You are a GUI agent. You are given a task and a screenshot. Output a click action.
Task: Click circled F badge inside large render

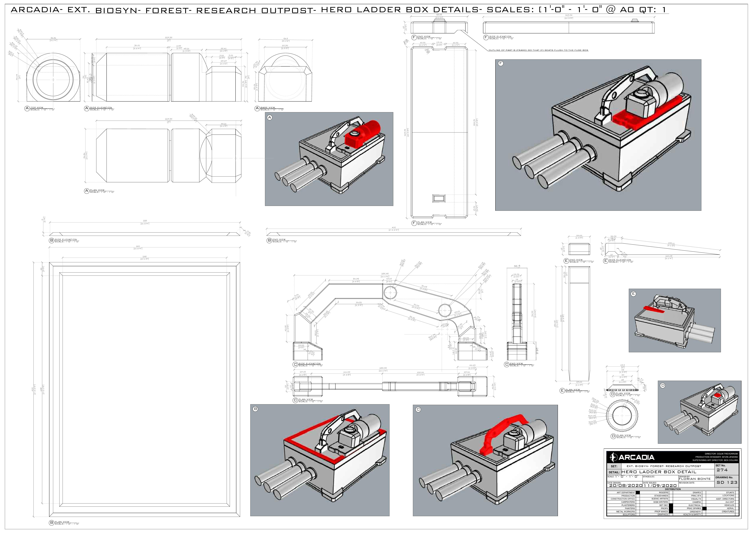[501, 63]
